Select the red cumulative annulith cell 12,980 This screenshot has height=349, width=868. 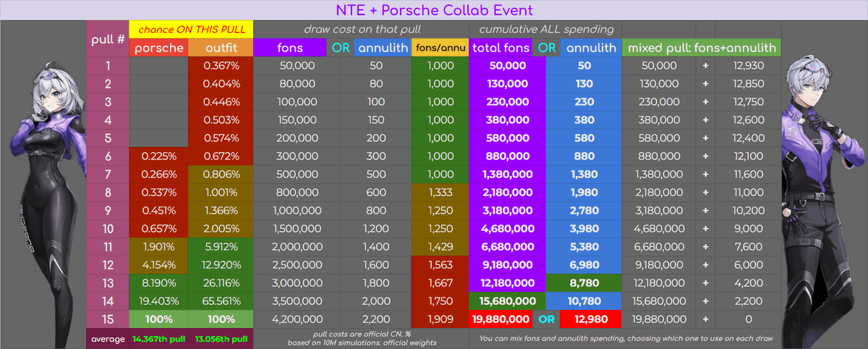591,319
